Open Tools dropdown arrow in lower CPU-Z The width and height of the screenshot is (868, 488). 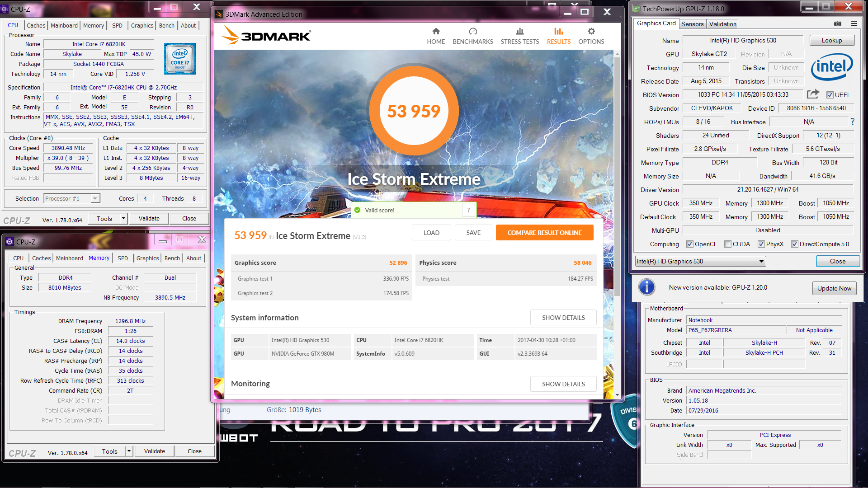pos(129,451)
